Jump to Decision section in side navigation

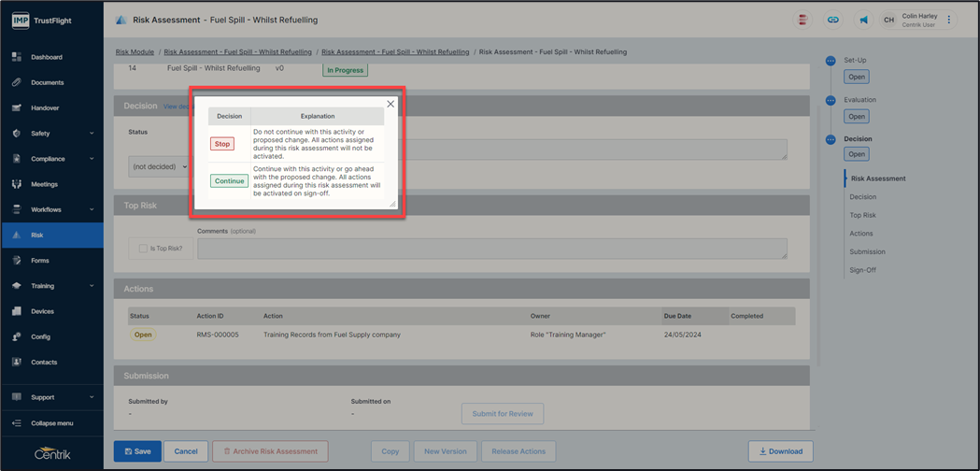point(863,197)
